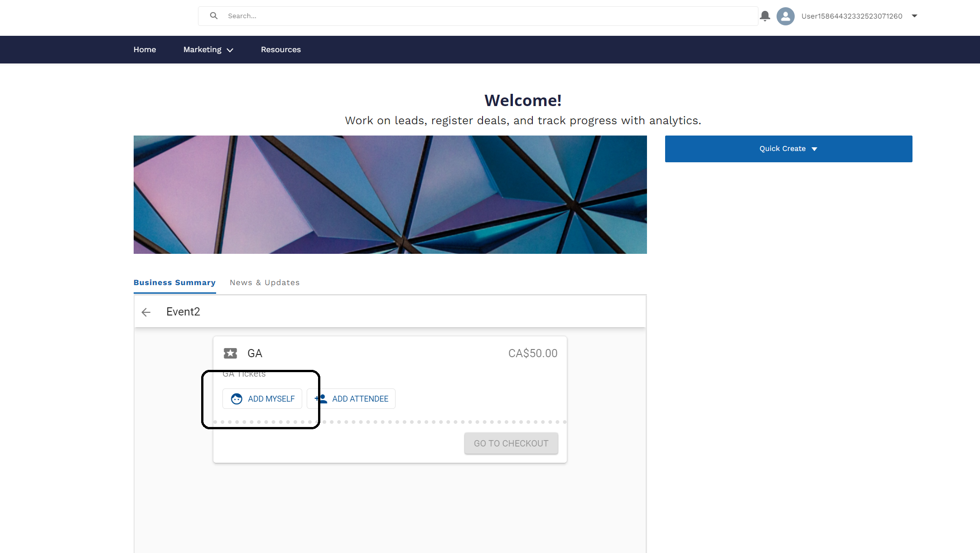Click the face icon on Add Myself
The image size is (980, 553).
click(237, 399)
